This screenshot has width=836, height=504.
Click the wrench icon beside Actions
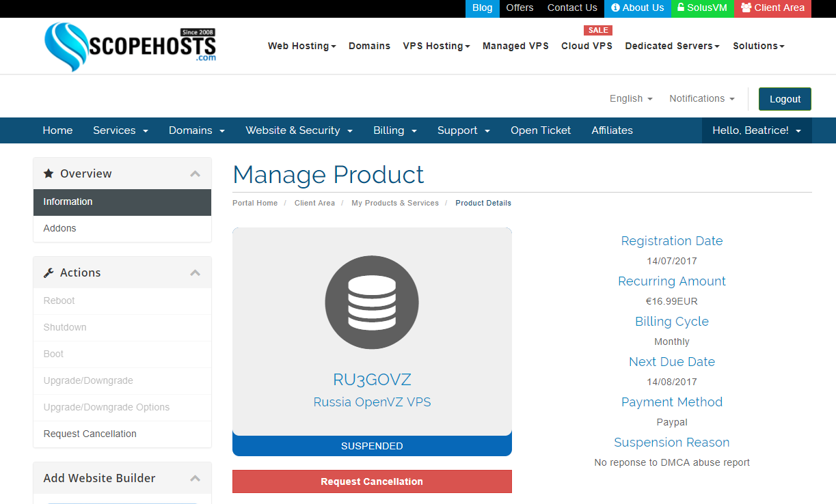coord(49,272)
